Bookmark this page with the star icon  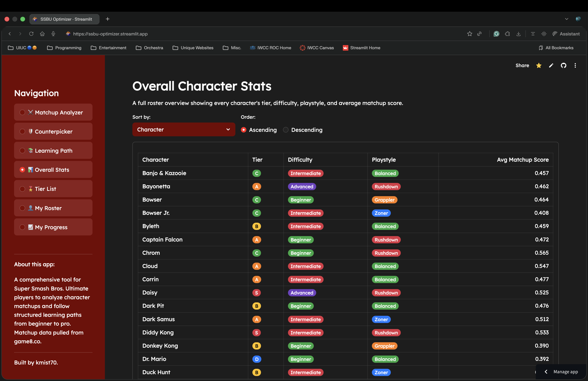(469, 34)
